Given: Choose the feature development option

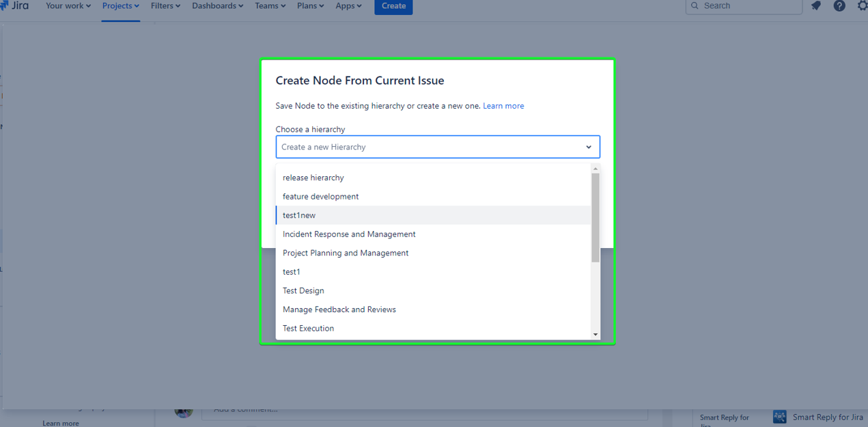Looking at the screenshot, I should click(320, 197).
